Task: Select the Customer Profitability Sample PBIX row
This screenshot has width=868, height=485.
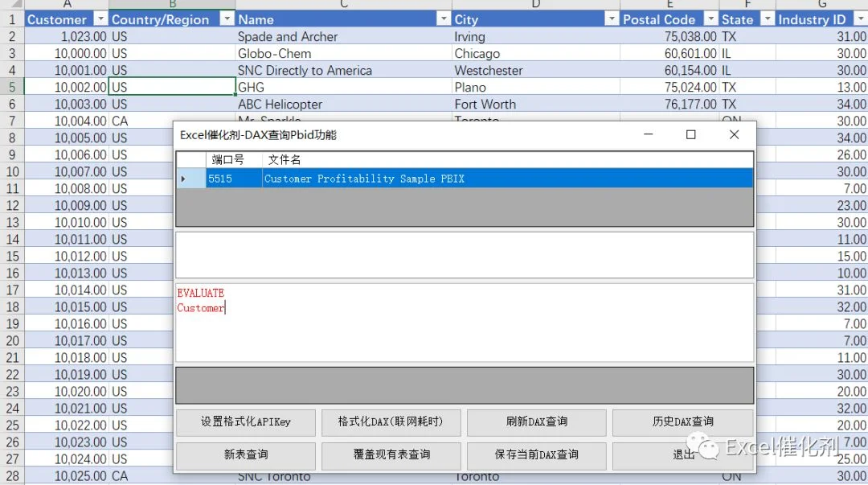Action: click(465, 179)
